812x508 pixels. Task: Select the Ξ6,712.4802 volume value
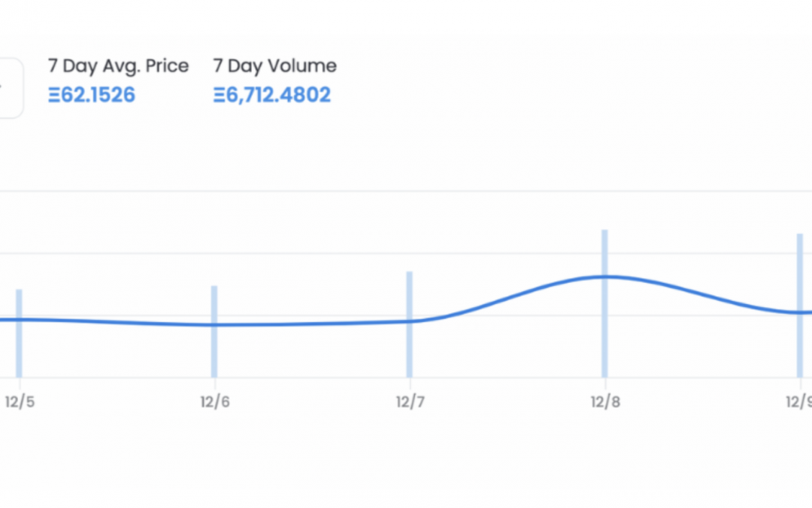click(272, 95)
